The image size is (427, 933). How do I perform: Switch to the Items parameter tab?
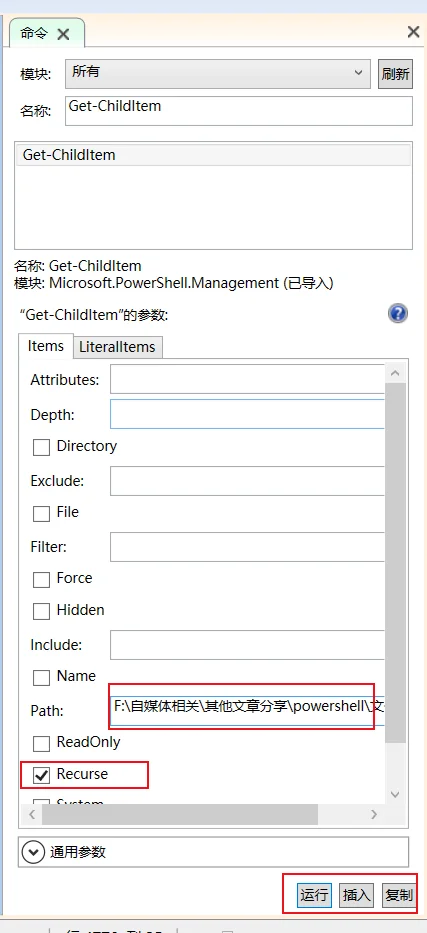(x=46, y=346)
